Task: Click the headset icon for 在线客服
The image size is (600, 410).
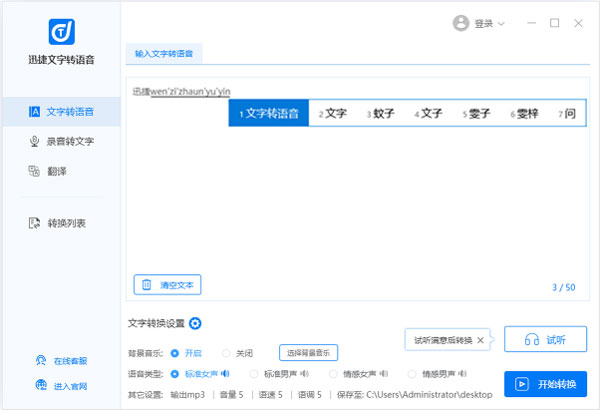Action: point(41,361)
